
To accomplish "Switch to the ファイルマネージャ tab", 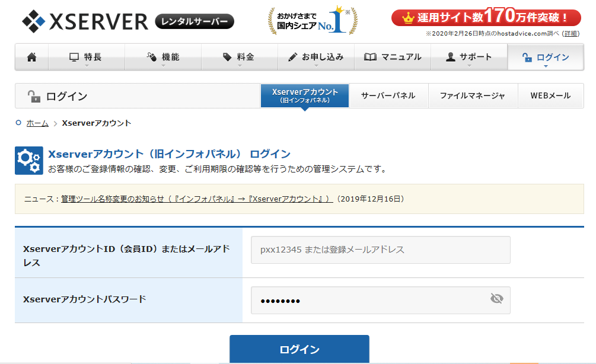I will coord(473,96).
